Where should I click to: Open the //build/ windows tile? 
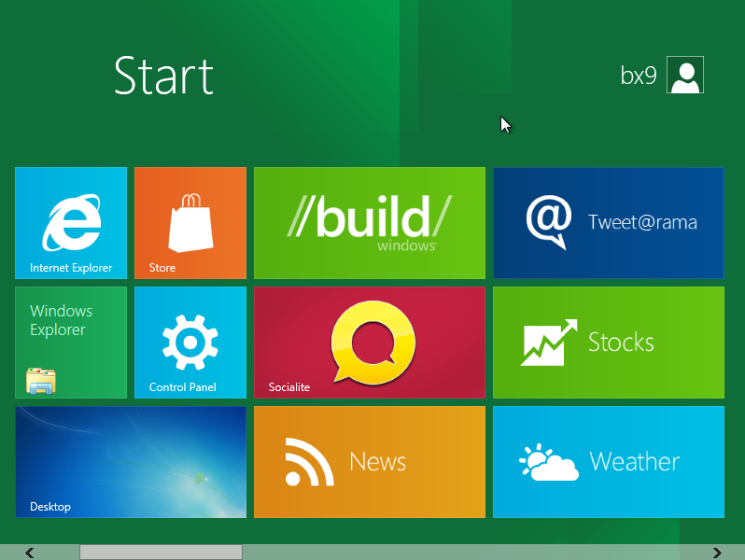pos(370,223)
